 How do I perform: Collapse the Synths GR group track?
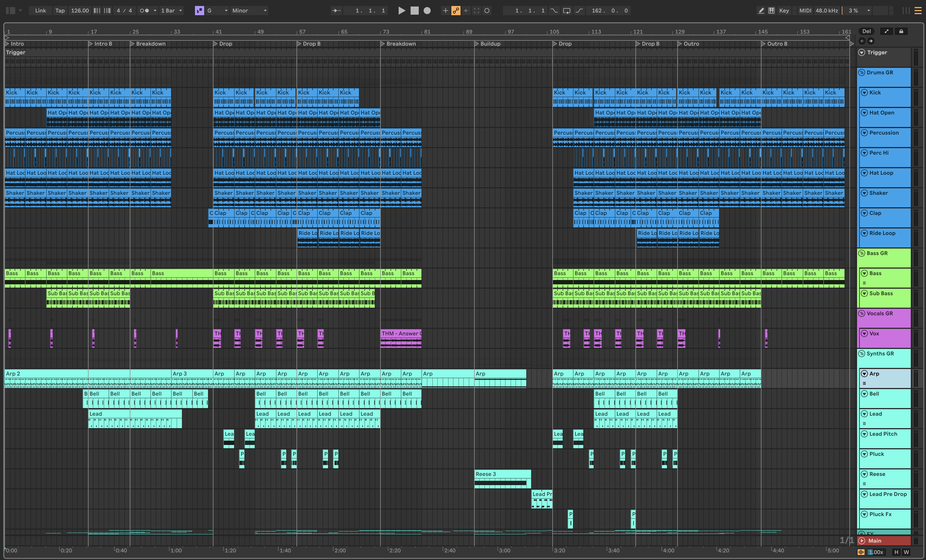(862, 354)
